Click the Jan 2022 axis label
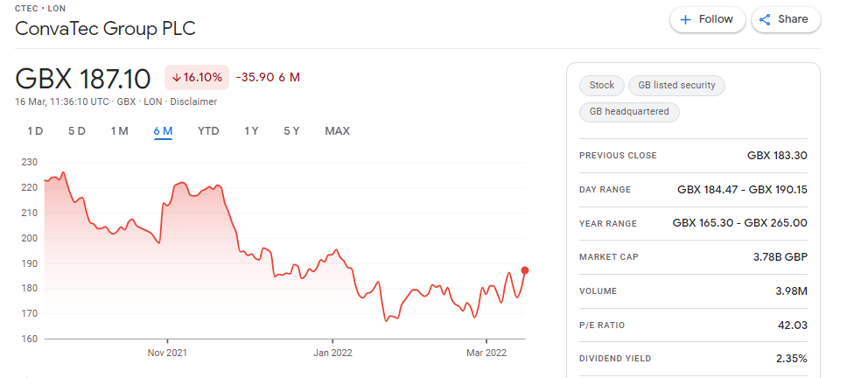 pyautogui.click(x=332, y=353)
